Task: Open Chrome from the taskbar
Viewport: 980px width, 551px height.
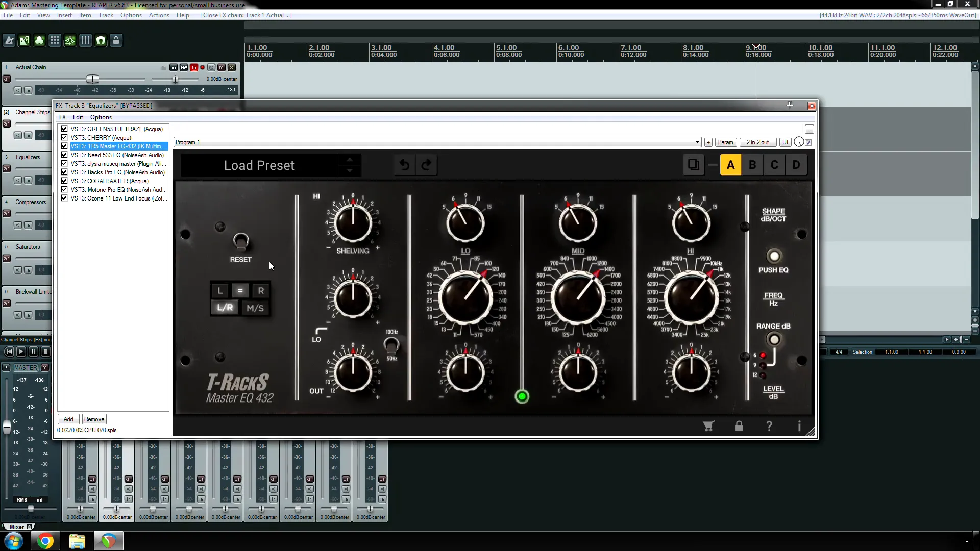Action: click(x=45, y=541)
